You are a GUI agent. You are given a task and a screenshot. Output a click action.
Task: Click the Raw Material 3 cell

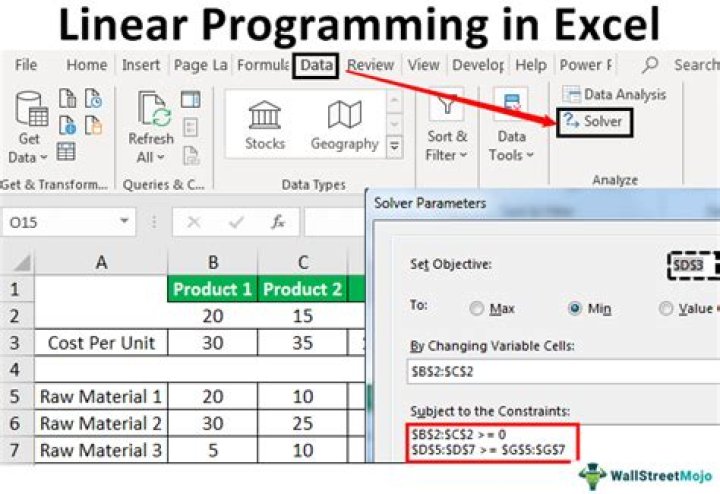(x=101, y=450)
